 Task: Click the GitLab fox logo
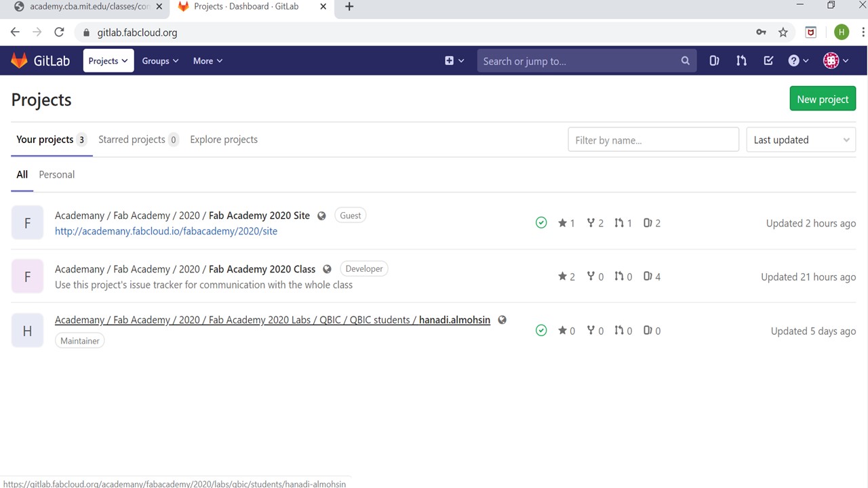click(x=19, y=60)
